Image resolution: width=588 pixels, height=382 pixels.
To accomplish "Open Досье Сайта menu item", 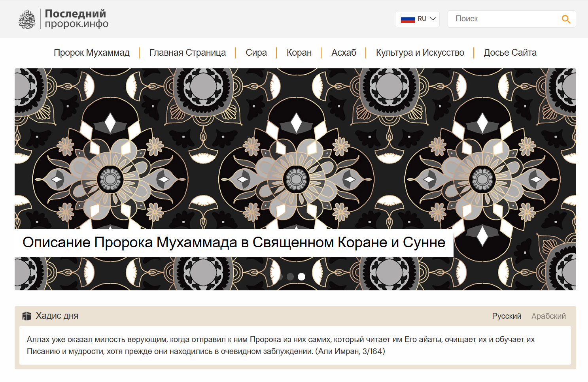I will pyautogui.click(x=510, y=53).
